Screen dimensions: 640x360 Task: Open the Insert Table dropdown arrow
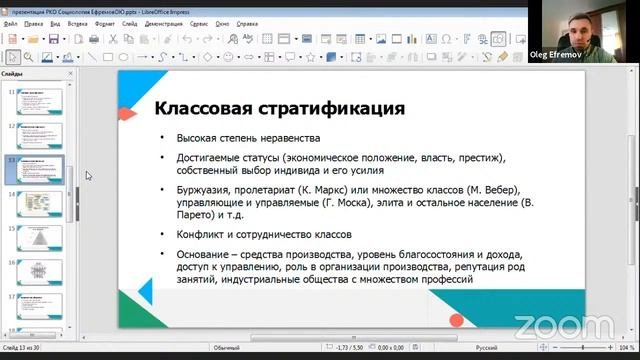(371, 39)
